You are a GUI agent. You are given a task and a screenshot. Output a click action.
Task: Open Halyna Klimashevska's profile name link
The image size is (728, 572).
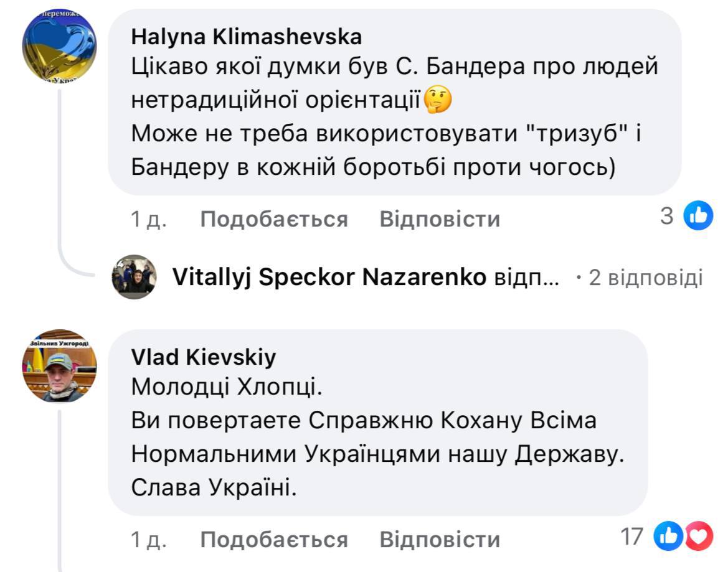247,37
